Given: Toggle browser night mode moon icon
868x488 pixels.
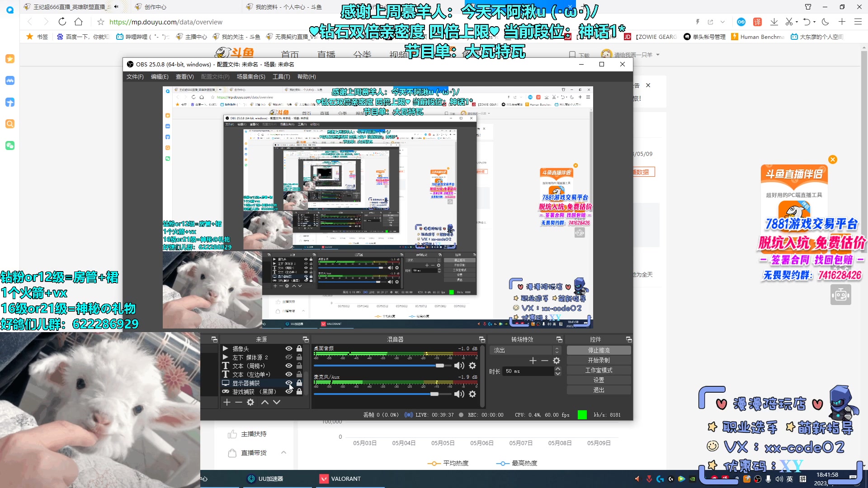Looking at the screenshot, I should click(825, 22).
